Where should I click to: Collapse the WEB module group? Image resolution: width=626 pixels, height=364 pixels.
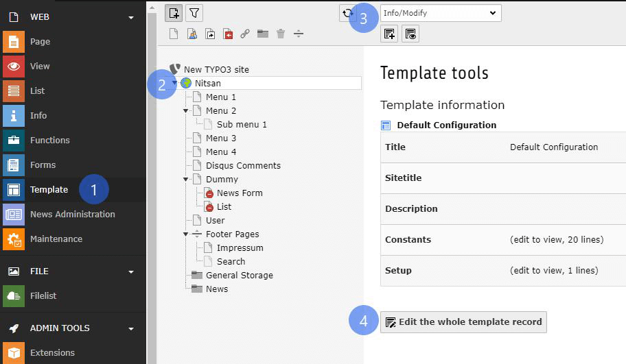pos(131,18)
